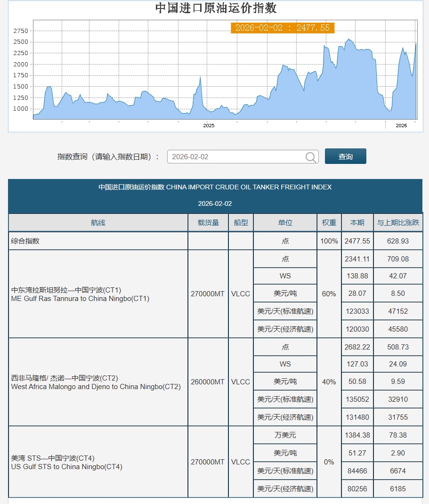This screenshot has height=504, width=429.
Task: Click the 2026 label on chart axis
Action: click(401, 126)
